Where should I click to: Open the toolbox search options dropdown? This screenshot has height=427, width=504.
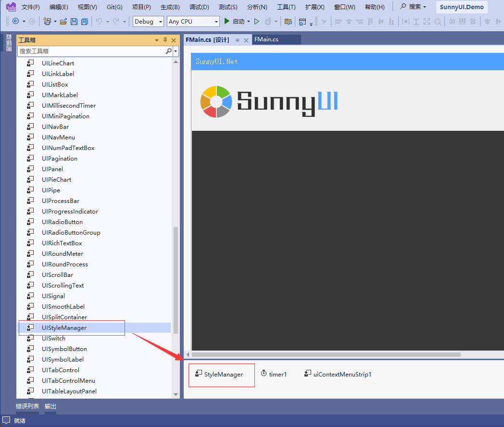[176, 51]
